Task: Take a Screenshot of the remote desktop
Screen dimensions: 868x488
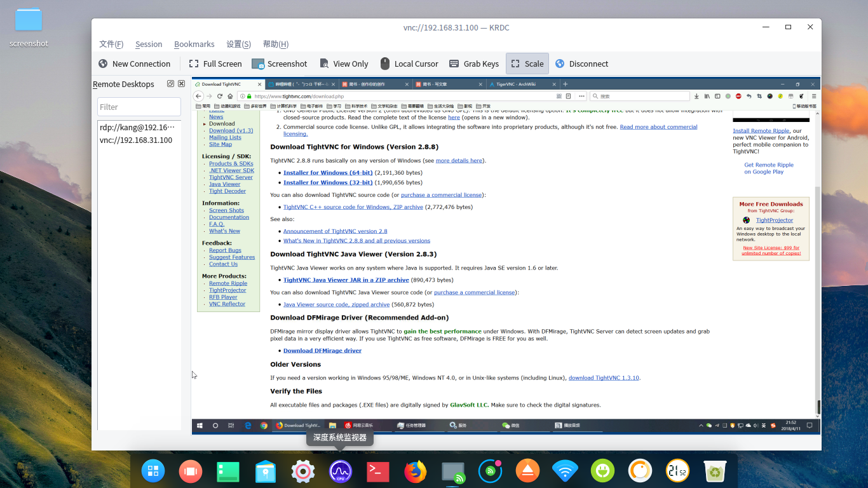Action: [x=280, y=64]
